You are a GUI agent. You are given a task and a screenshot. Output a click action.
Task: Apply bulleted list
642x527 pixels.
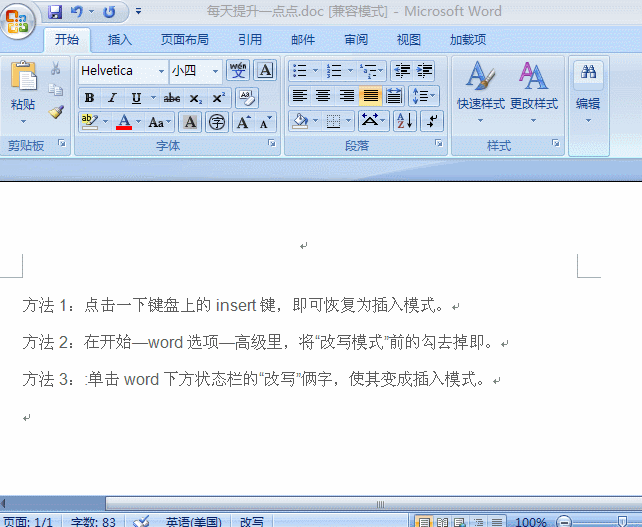(x=300, y=71)
